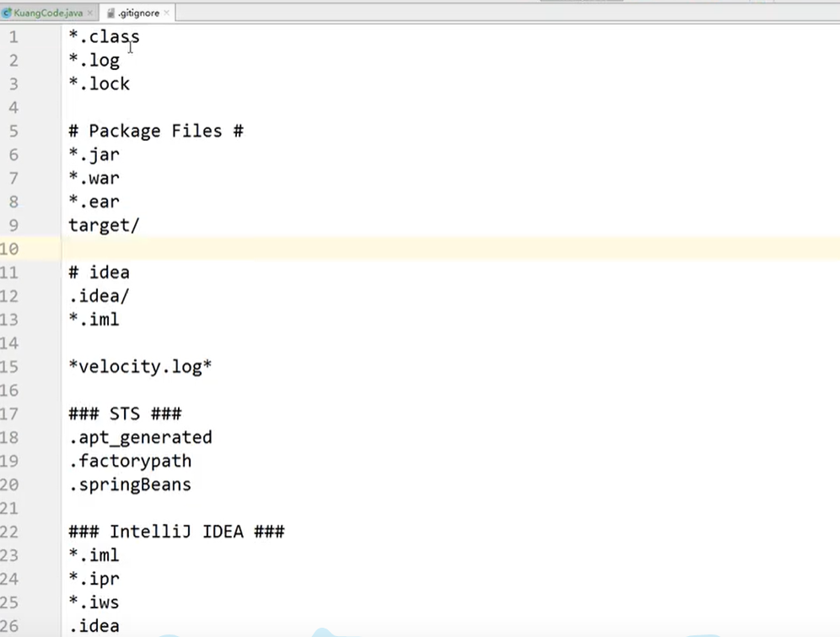
Task: Click the *.log entry on line 2
Action: point(94,61)
